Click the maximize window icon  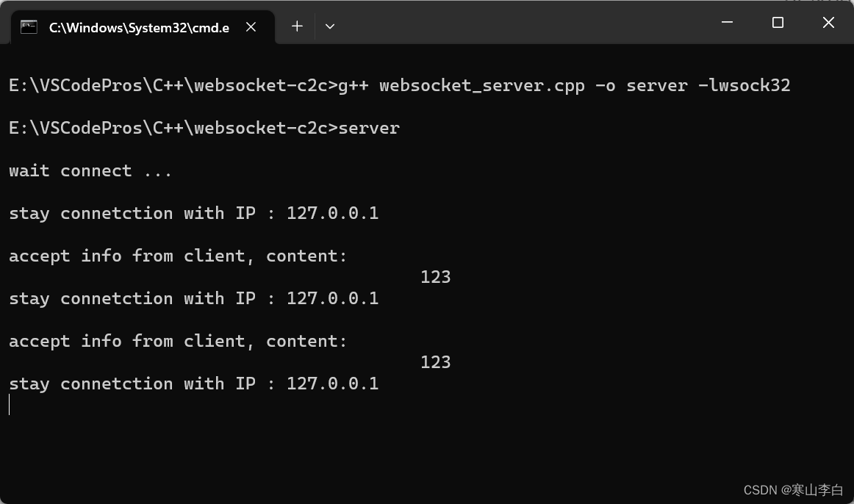point(777,23)
